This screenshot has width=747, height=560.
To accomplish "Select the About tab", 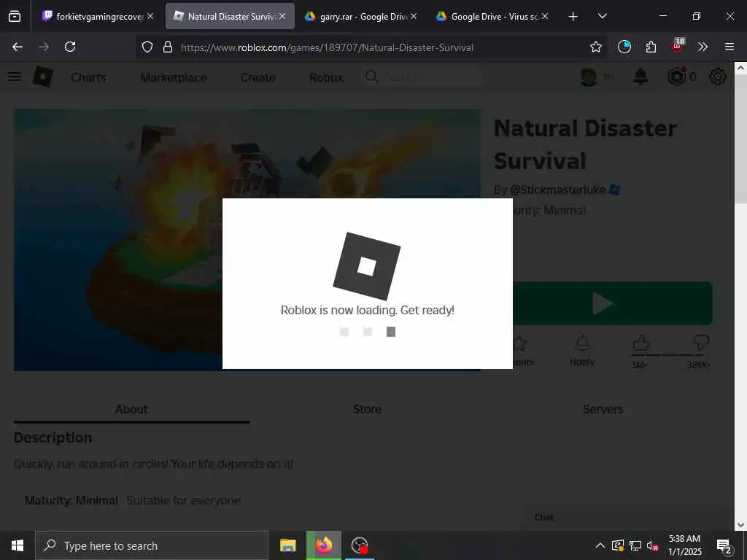I will (131, 409).
